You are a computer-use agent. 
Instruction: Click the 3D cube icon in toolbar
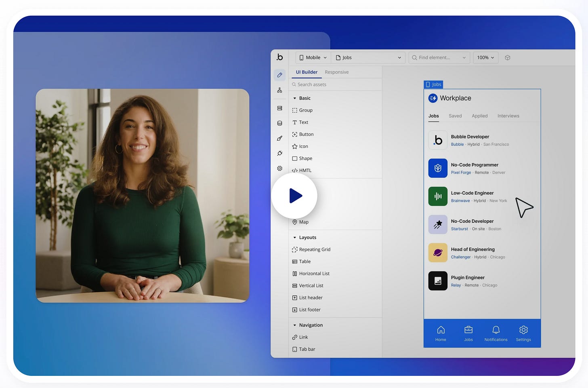[508, 58]
